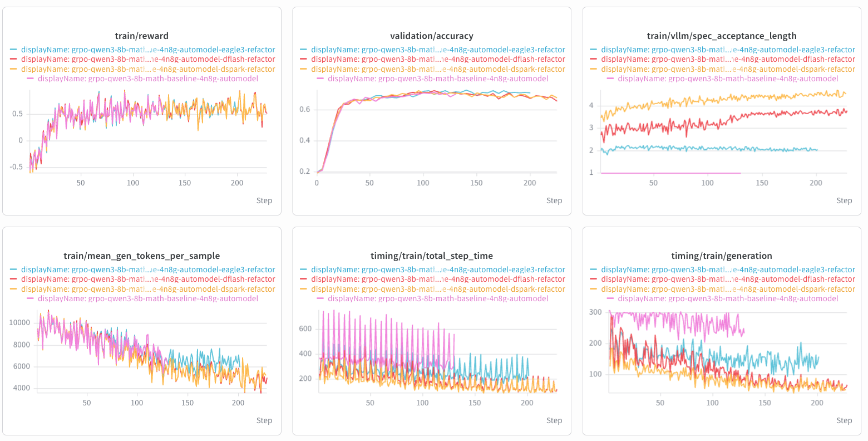
Task: Select baseline-4n8g-automodel legend entry in train/reward chart
Action: [142, 79]
